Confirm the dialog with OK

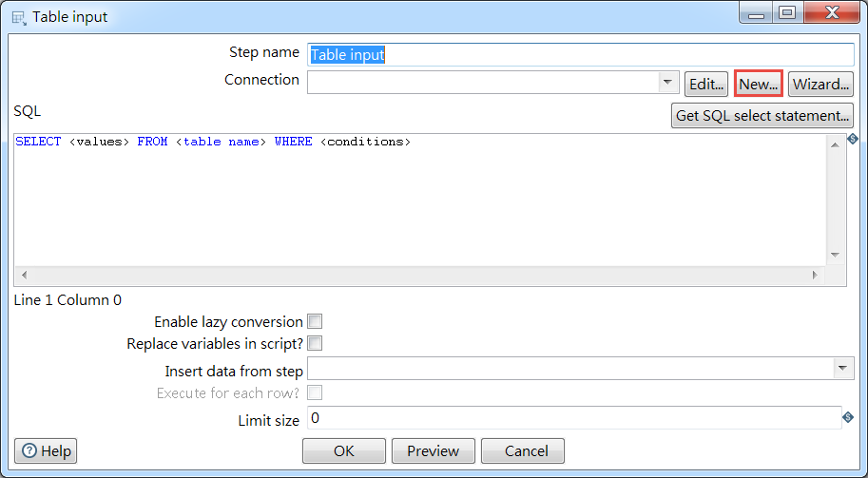coord(344,450)
